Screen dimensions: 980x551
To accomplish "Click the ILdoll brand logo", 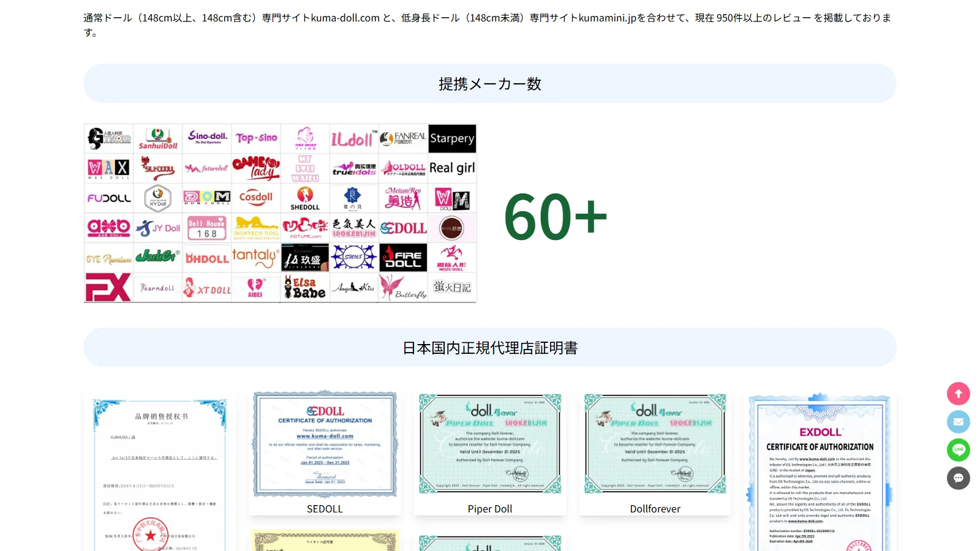I will coord(354,138).
